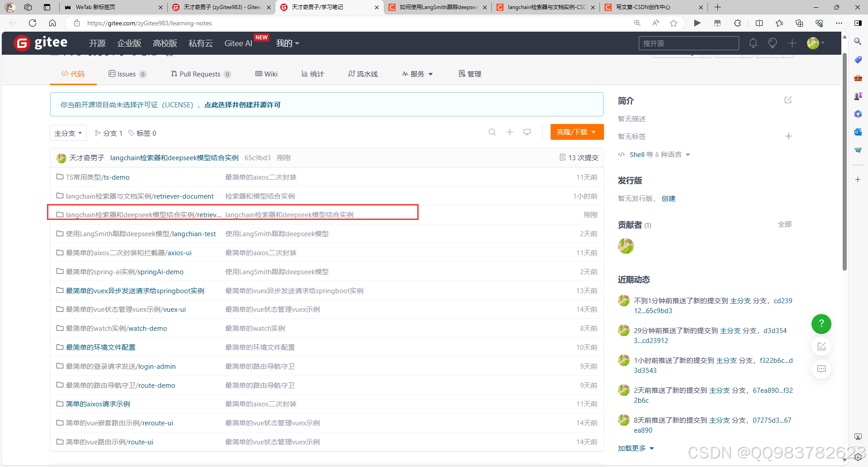
Task: Switch to the Issues tab
Action: point(127,74)
